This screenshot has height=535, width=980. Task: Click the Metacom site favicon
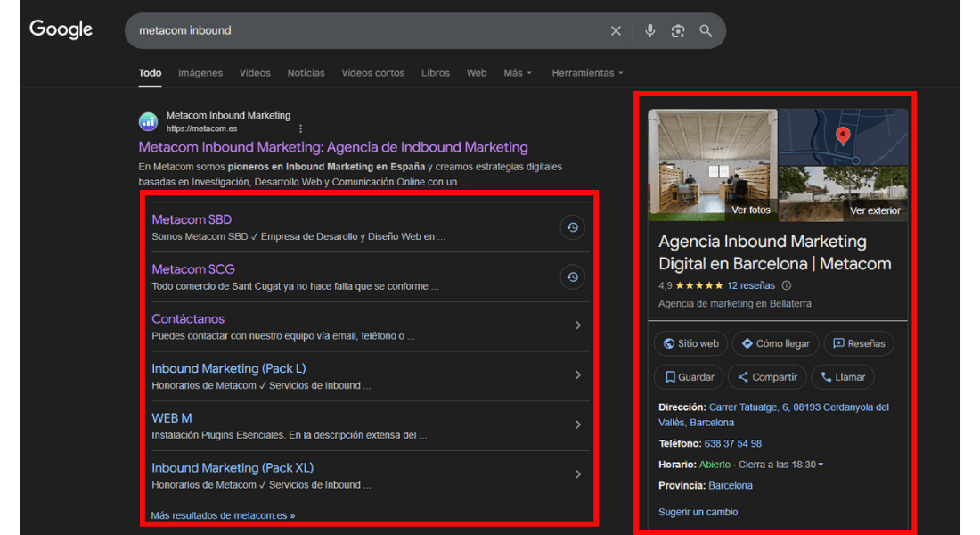click(148, 121)
